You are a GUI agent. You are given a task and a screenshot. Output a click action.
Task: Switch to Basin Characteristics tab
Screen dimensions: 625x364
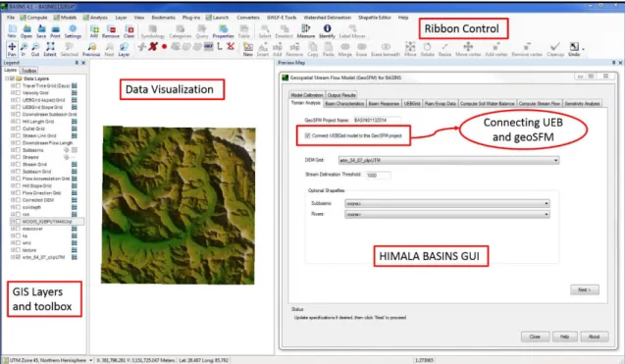344,104
